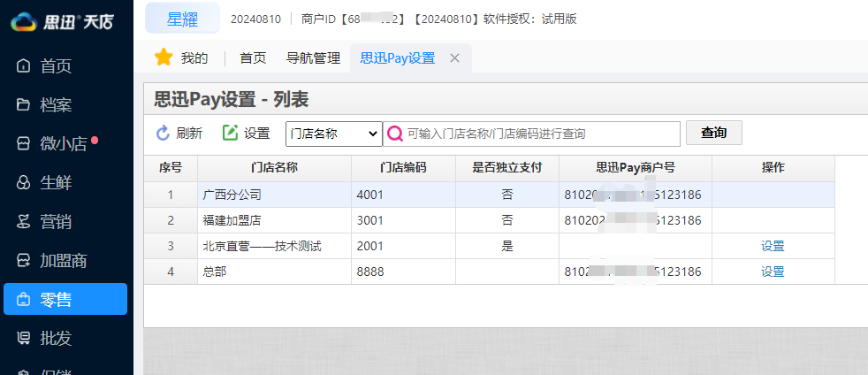Click the magnifier icon in search box

(x=395, y=134)
